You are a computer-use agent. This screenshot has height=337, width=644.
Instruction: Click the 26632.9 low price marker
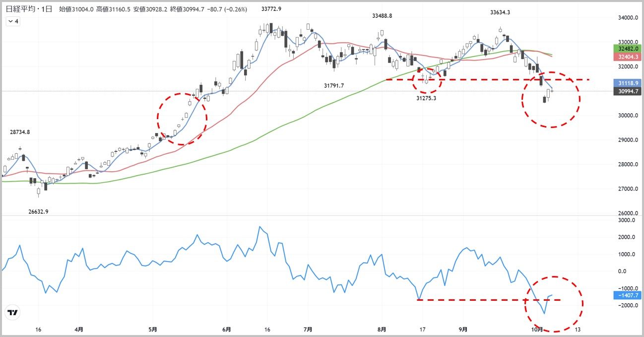(38, 211)
